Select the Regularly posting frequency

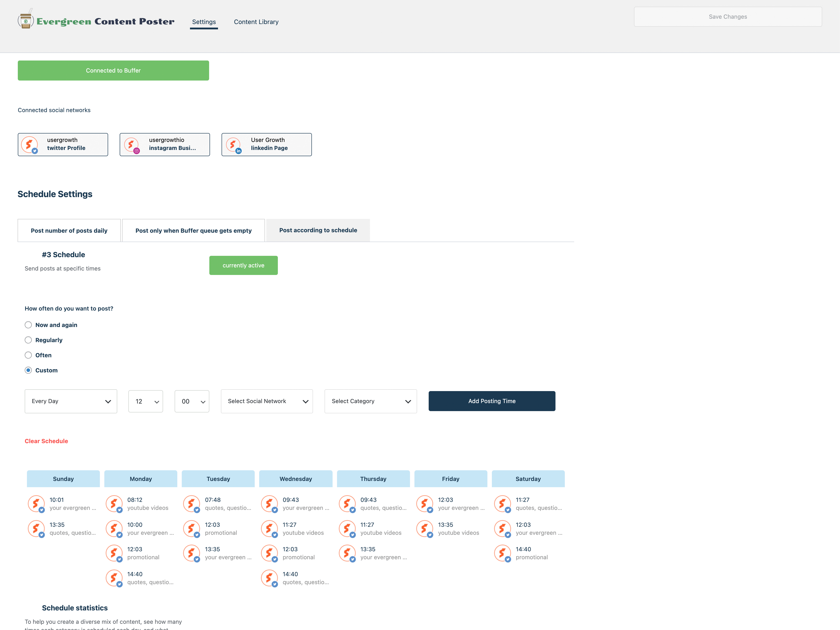28,340
